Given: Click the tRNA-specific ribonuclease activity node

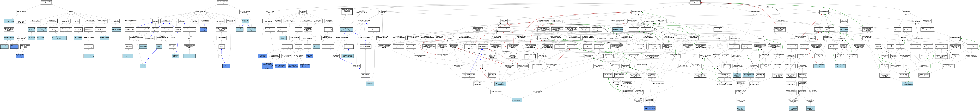Looking at the screenshot, I should 20,56.
